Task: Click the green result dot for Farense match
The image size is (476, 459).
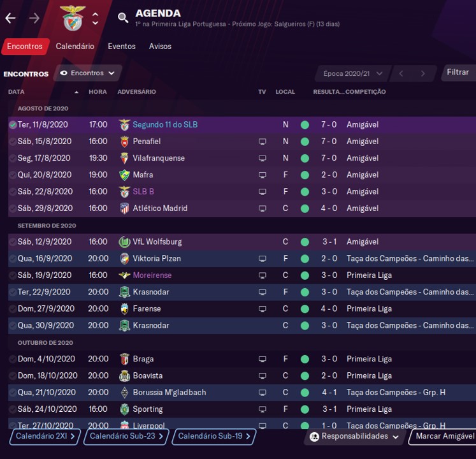Action: (305, 309)
